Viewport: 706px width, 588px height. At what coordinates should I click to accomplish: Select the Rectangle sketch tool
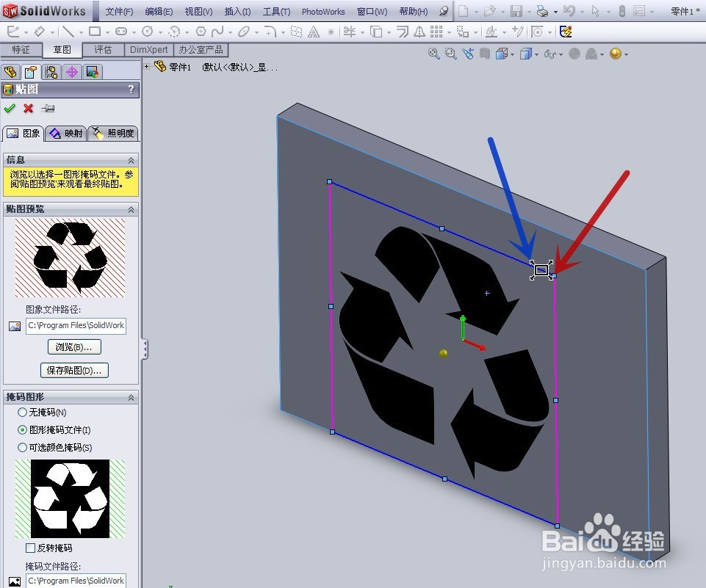(x=95, y=32)
